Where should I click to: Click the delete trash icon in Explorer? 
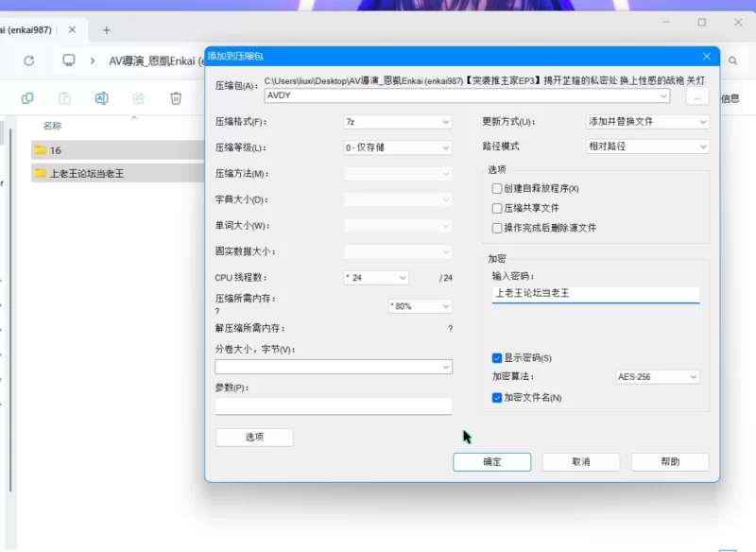click(176, 98)
